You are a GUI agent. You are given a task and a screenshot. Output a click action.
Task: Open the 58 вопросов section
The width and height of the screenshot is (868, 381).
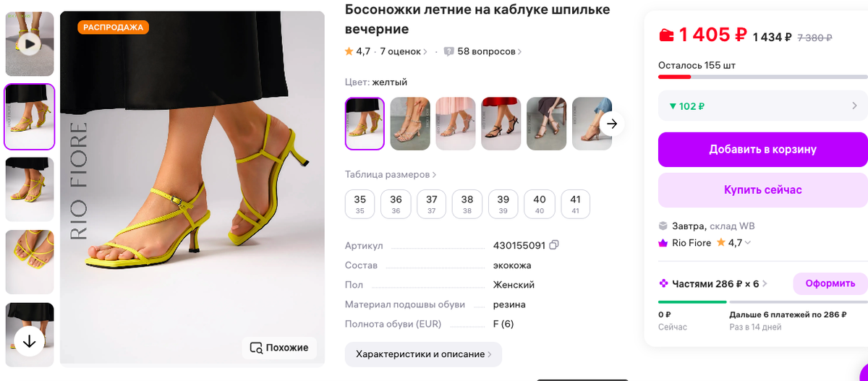pos(482,51)
